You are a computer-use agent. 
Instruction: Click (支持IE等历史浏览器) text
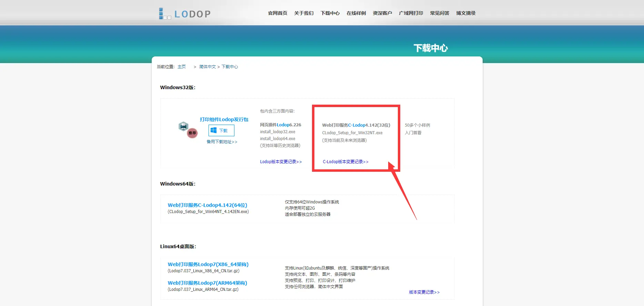pyautogui.click(x=280, y=146)
